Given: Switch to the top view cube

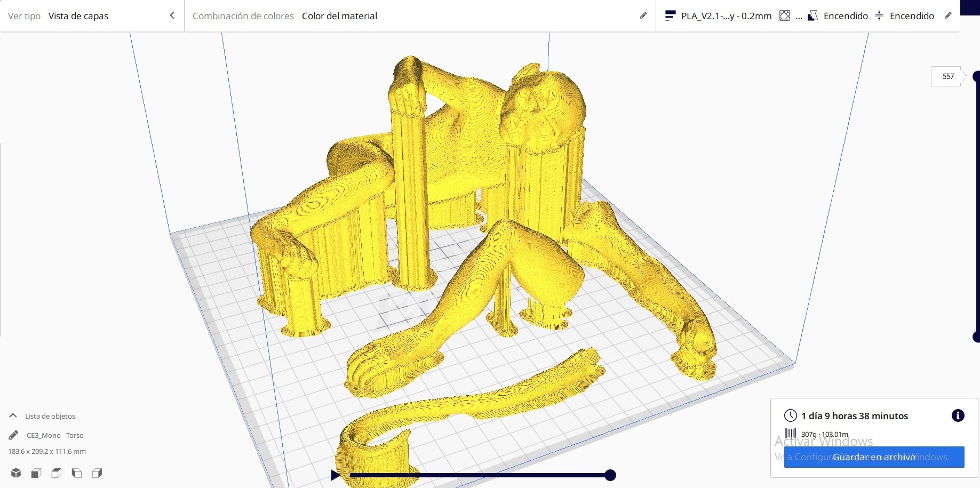Looking at the screenshot, I should click(56, 473).
